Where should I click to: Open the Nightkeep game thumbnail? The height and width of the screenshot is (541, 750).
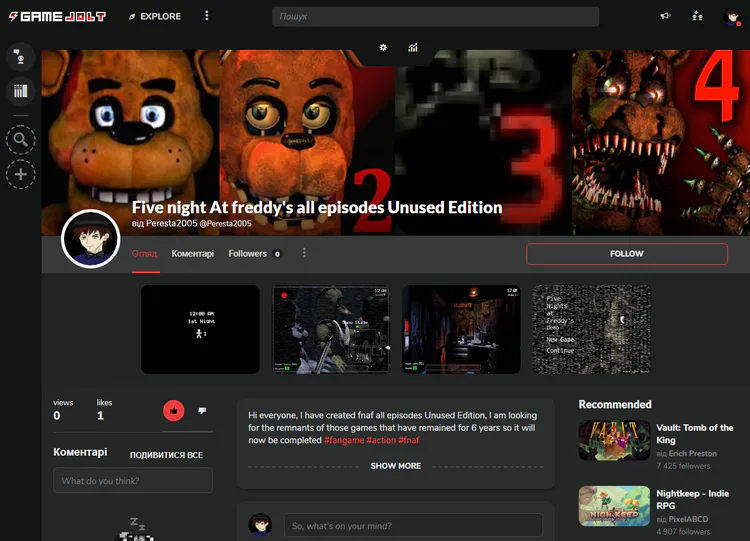(x=614, y=506)
